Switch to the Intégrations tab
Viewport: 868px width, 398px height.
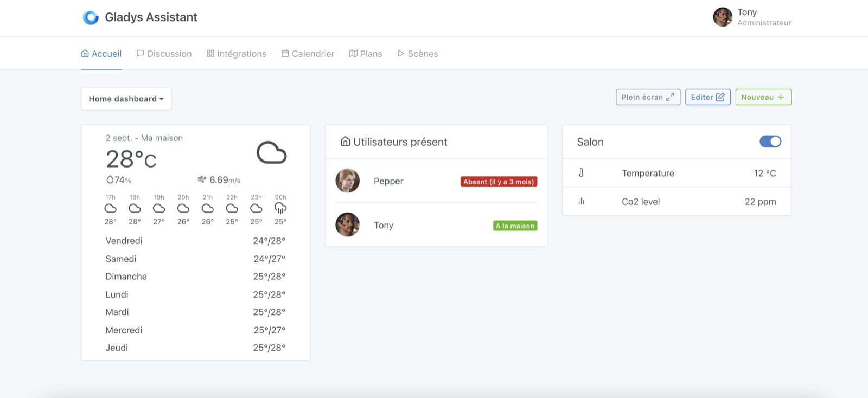pyautogui.click(x=237, y=54)
